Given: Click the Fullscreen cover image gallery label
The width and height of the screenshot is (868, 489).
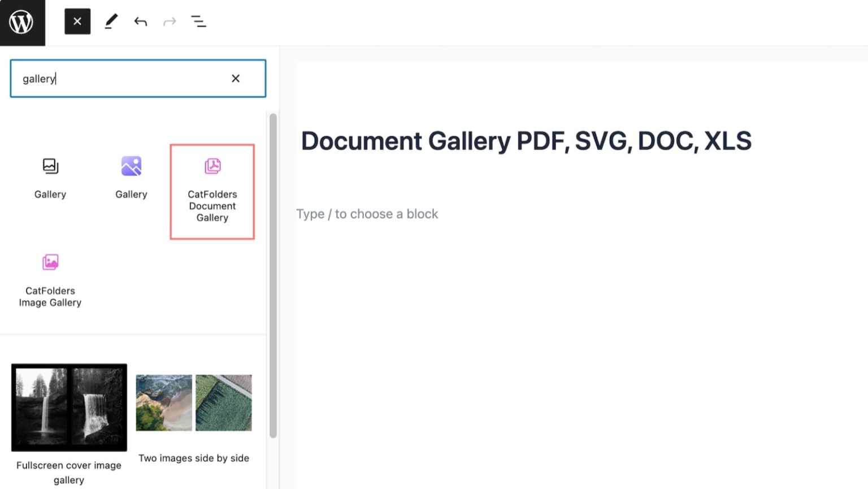Looking at the screenshot, I should 69,472.
